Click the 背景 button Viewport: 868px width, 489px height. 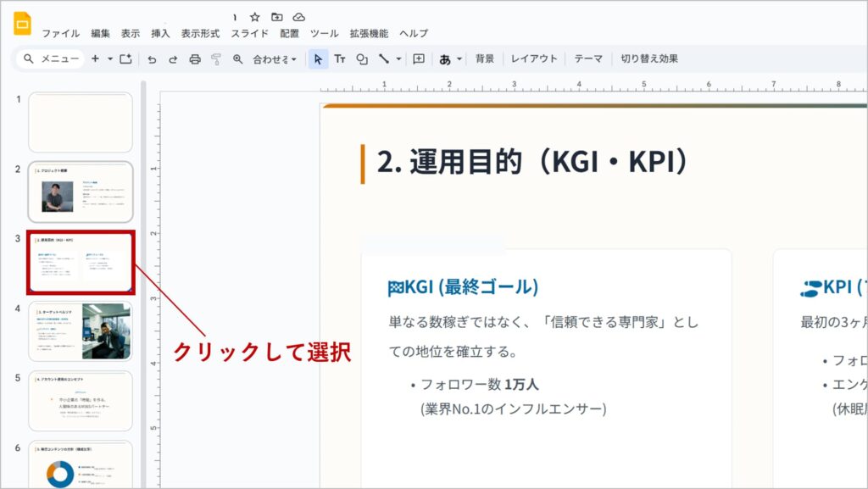click(485, 59)
